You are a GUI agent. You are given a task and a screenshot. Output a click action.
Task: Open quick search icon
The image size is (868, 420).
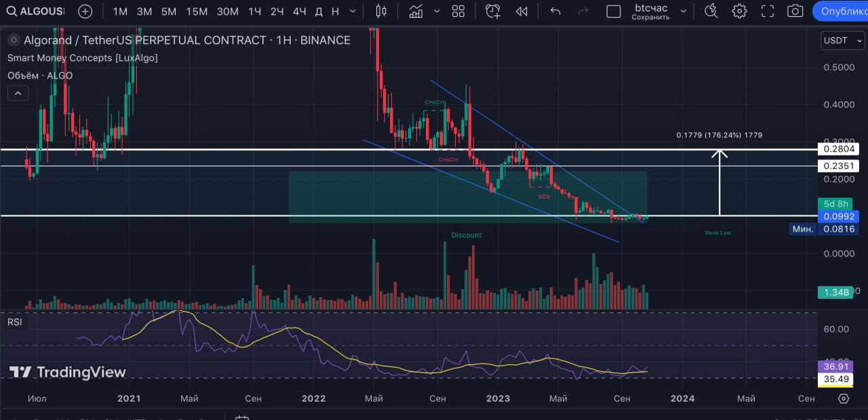coord(711,12)
